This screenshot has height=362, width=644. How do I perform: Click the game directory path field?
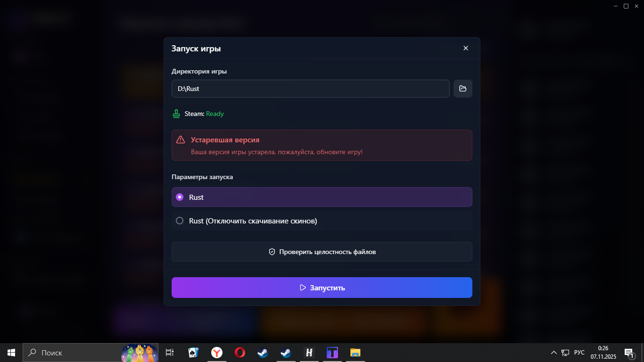point(310,89)
